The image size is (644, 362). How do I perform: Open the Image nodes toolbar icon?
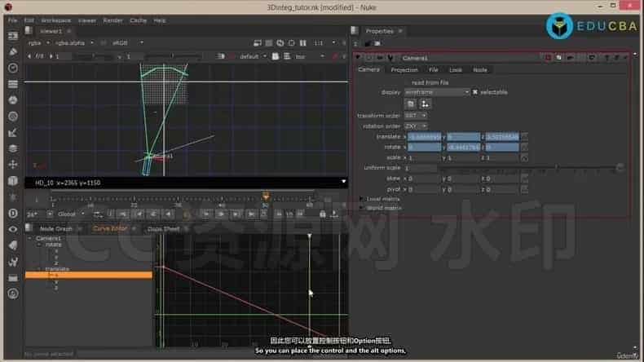pyautogui.click(x=13, y=36)
